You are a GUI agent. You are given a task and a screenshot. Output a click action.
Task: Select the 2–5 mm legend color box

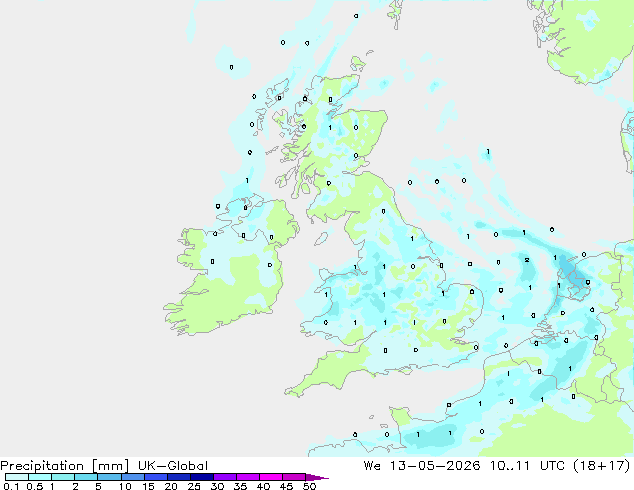[x=86, y=477]
